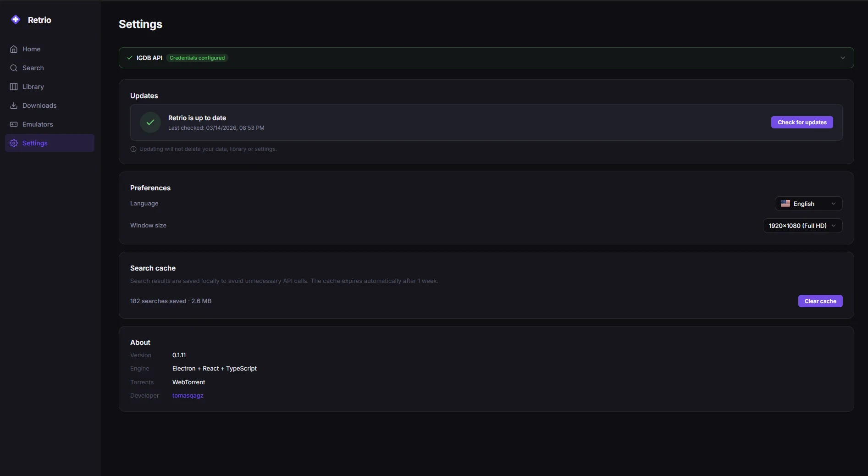Image resolution: width=868 pixels, height=476 pixels.
Task: Click the green update status checkmark
Action: (x=149, y=122)
